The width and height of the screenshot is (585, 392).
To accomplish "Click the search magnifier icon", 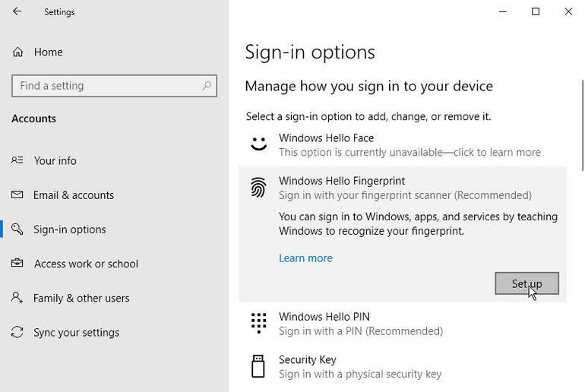I will pyautogui.click(x=206, y=86).
